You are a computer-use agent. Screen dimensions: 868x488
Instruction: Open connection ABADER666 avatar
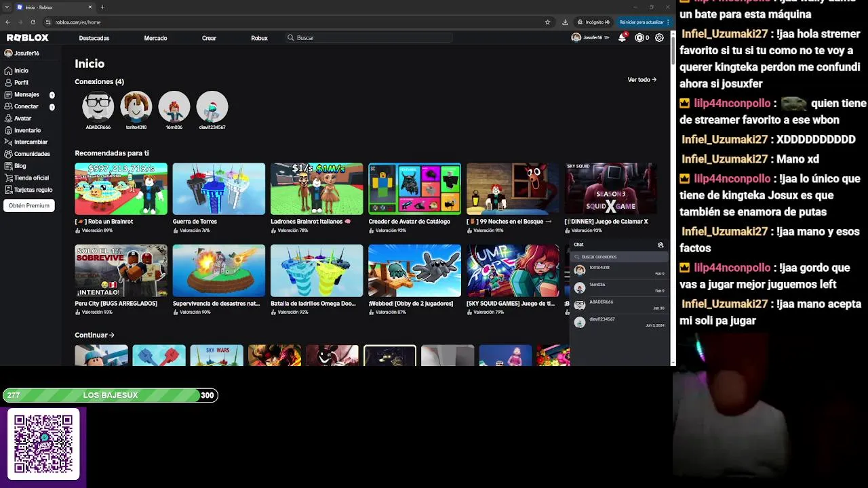click(x=98, y=106)
